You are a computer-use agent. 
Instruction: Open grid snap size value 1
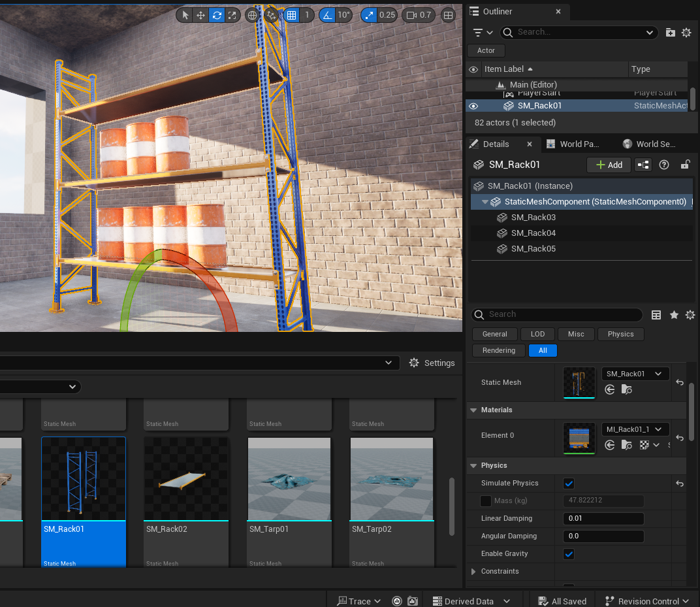pos(307,15)
